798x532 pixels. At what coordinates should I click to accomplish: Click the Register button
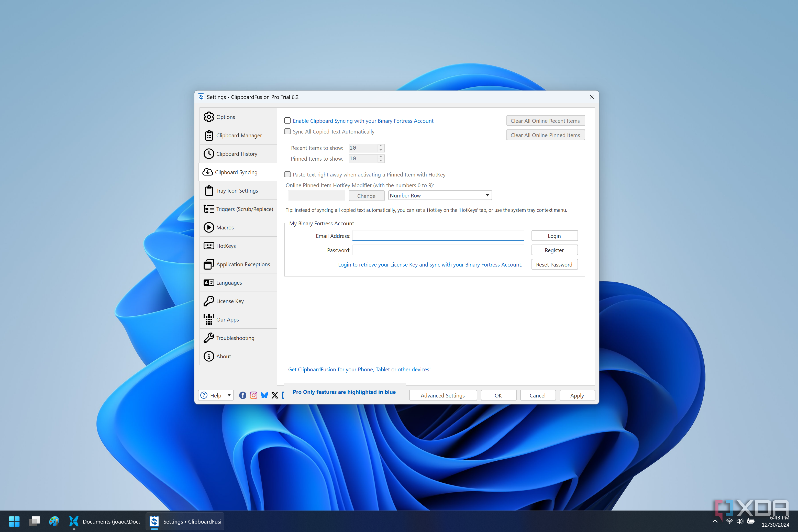555,250
